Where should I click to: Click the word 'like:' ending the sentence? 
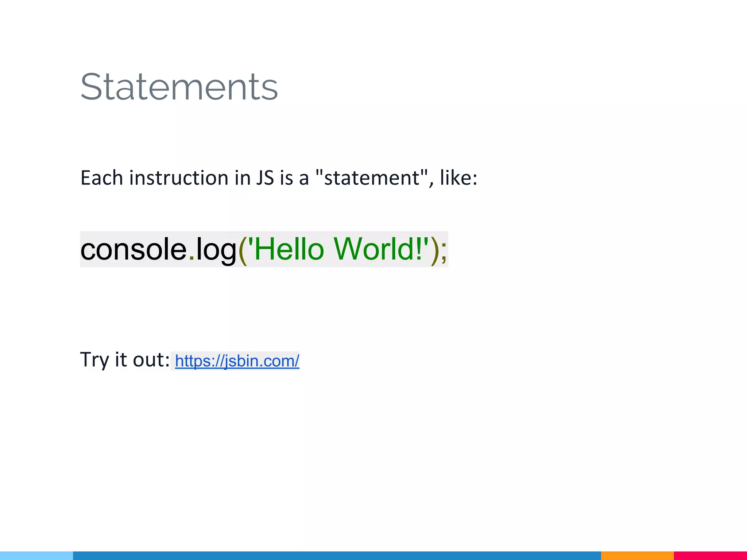click(458, 178)
